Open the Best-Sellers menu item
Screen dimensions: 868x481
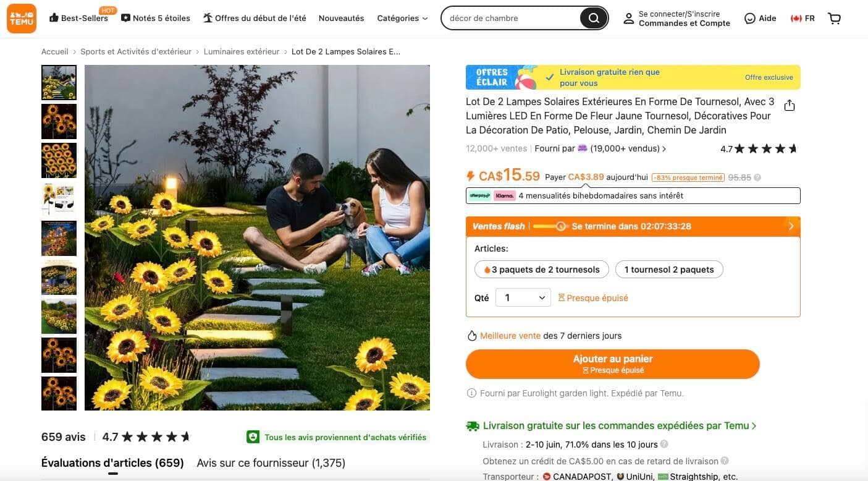(78, 18)
